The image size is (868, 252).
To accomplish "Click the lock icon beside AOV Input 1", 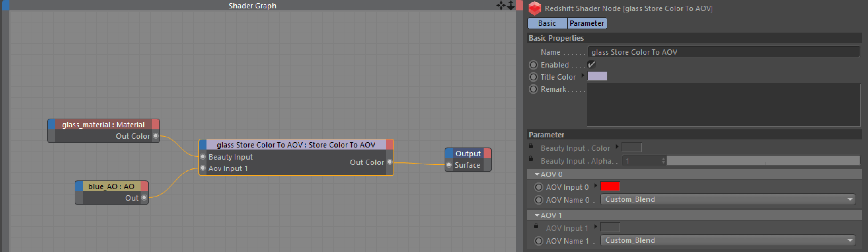I will pos(536,225).
